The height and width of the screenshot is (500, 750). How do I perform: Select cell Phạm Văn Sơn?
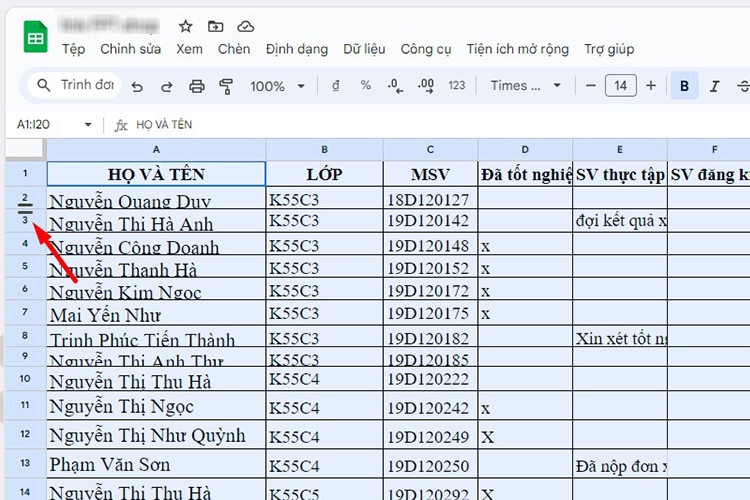click(156, 464)
